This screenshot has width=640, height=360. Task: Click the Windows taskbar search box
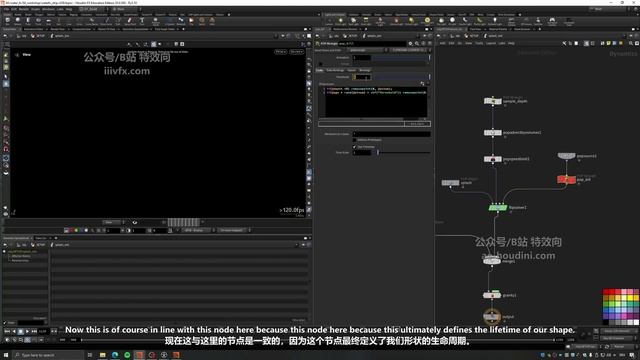pos(49,355)
